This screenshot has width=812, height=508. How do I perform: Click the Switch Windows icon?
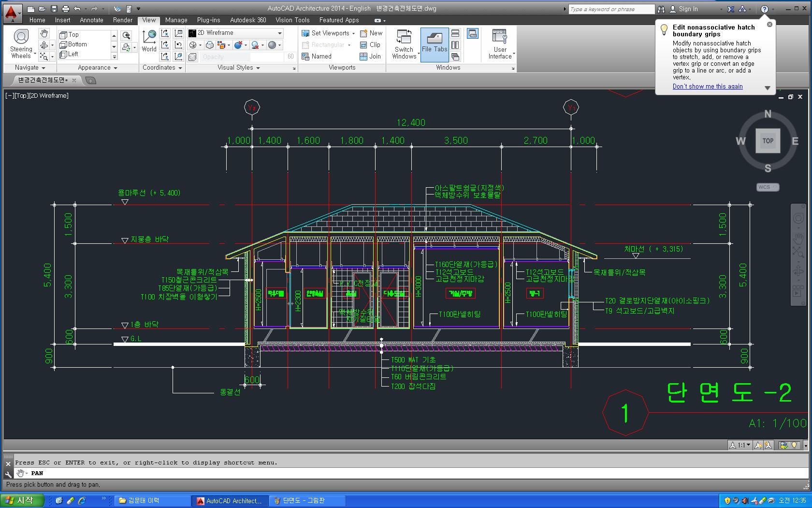click(404, 44)
